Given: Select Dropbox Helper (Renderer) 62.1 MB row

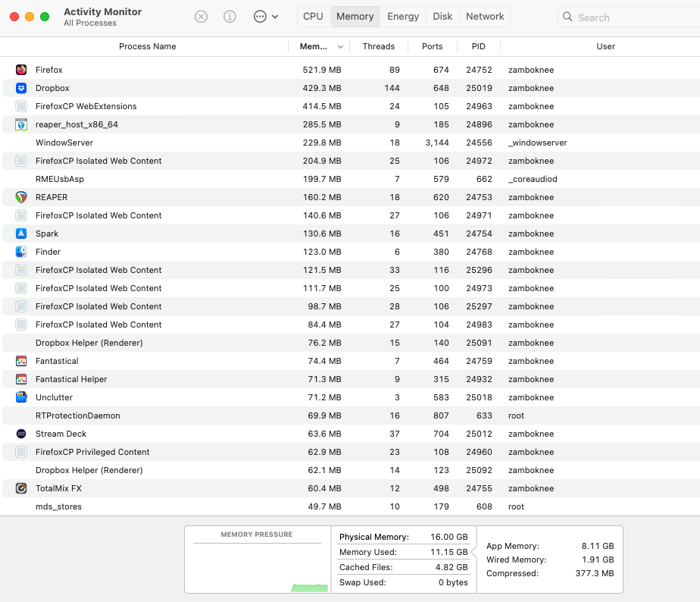Looking at the screenshot, I should click(x=351, y=470).
